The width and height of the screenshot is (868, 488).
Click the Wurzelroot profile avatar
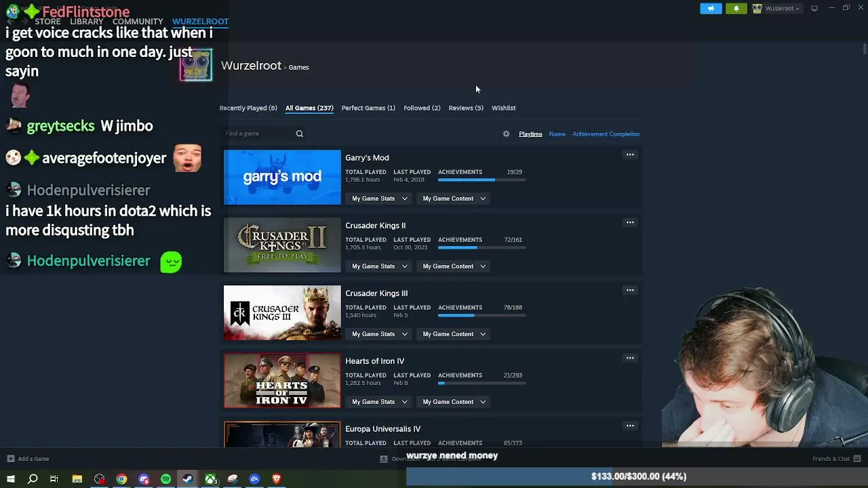click(196, 65)
